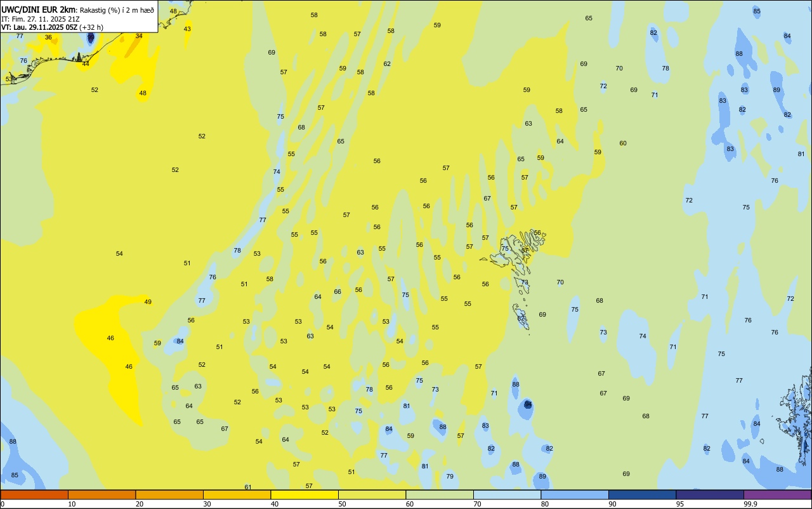Click the legend tick label '99.9'
Screen dimensions: 812x509
pyautogui.click(x=750, y=504)
